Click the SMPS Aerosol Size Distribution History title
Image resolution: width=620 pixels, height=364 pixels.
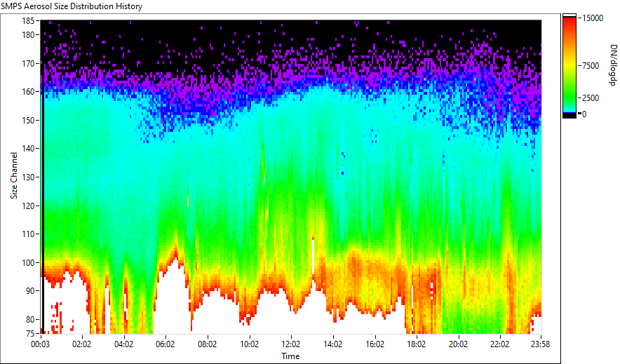click(72, 6)
